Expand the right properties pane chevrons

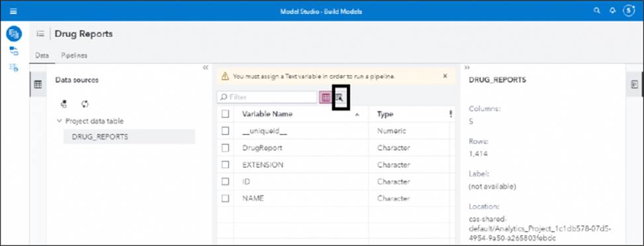[x=467, y=68]
